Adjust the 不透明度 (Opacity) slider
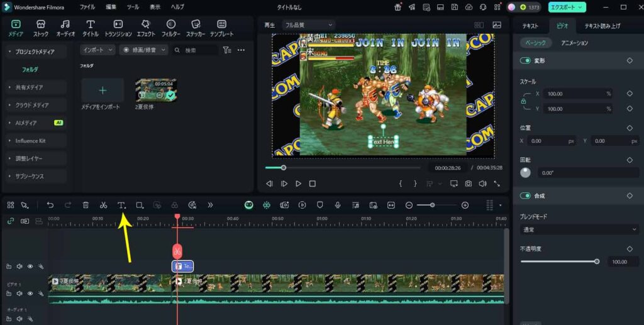Image resolution: width=644 pixels, height=325 pixels. [558, 262]
